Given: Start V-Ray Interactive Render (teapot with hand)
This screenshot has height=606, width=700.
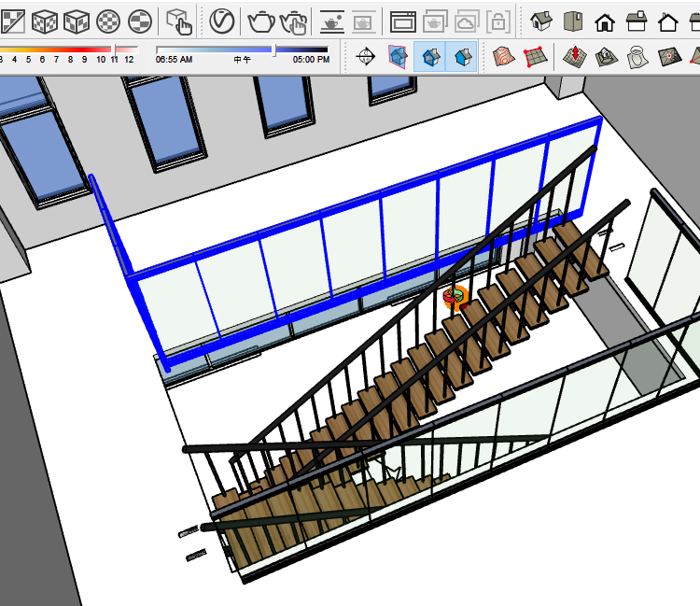Looking at the screenshot, I should point(293,21).
